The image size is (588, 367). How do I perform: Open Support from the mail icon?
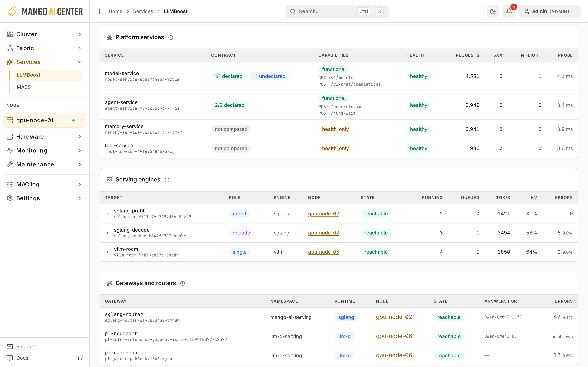click(10, 346)
